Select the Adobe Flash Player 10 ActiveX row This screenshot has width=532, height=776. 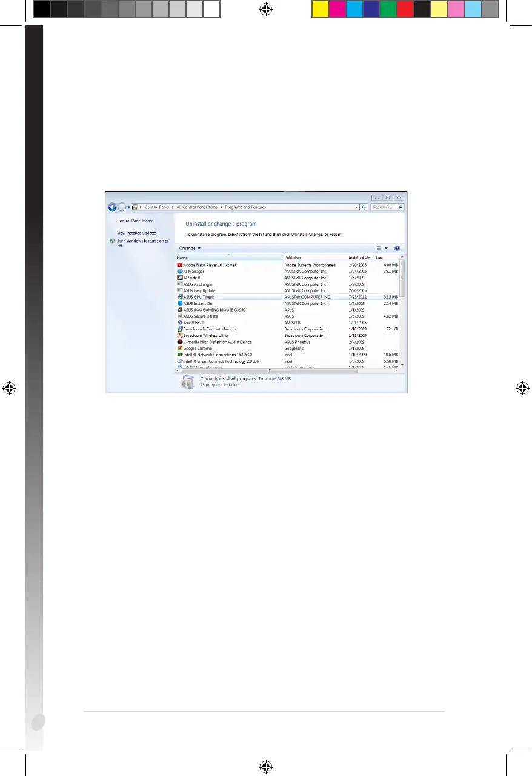[x=287, y=265]
